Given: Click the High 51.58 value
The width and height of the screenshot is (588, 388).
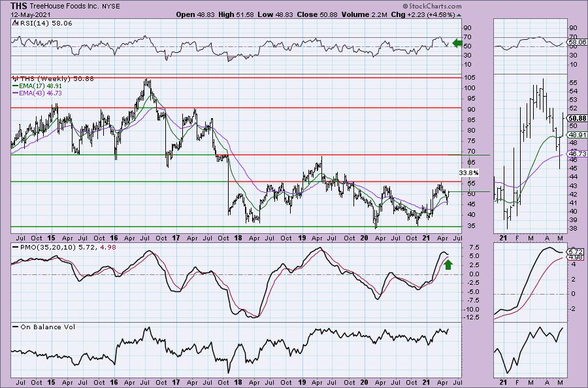Looking at the screenshot, I should pos(236,15).
